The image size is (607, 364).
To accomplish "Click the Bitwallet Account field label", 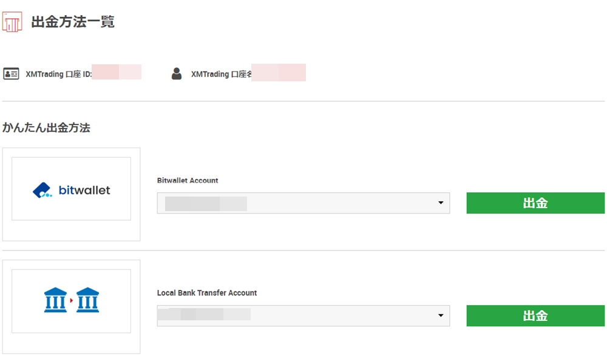I will pyautogui.click(x=188, y=180).
